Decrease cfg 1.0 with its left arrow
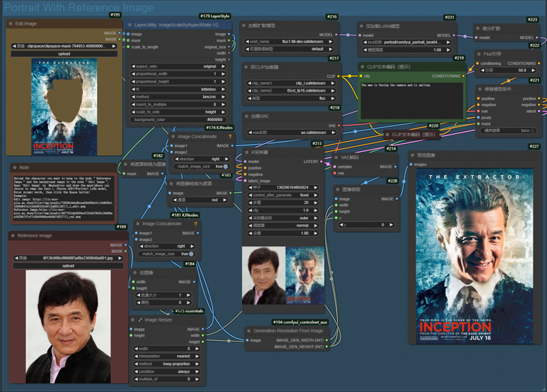This screenshot has height=392, width=547. [x=250, y=210]
